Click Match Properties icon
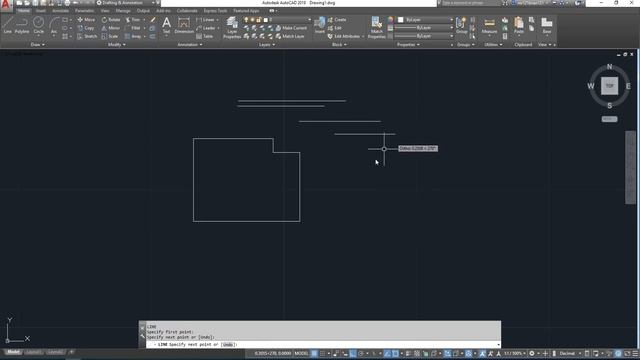 (376, 28)
